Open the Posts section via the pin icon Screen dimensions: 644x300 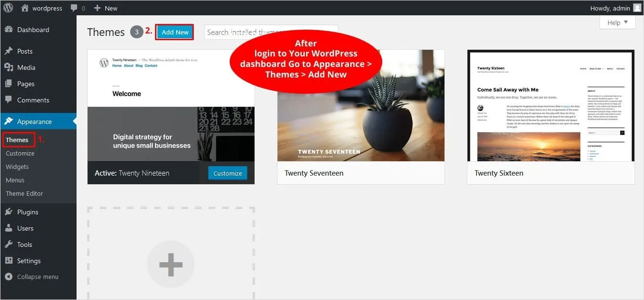pos(10,51)
